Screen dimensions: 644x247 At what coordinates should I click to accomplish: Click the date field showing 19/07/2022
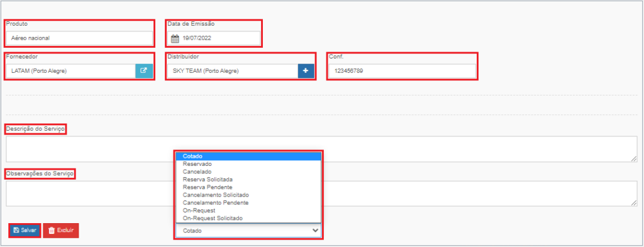pos(214,38)
